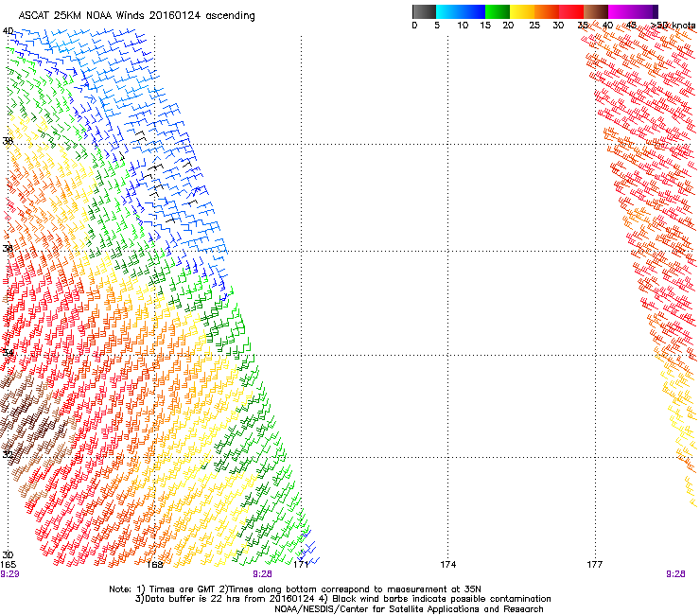Select the green 15-20 knots legend segment
Image resolution: width=700 pixels, height=615 pixels.
tap(498, 11)
